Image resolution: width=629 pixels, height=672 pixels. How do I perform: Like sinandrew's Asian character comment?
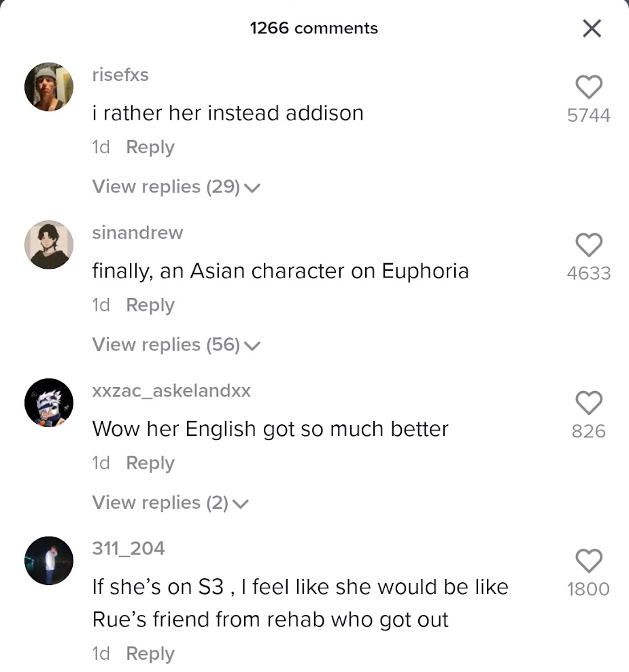(589, 245)
